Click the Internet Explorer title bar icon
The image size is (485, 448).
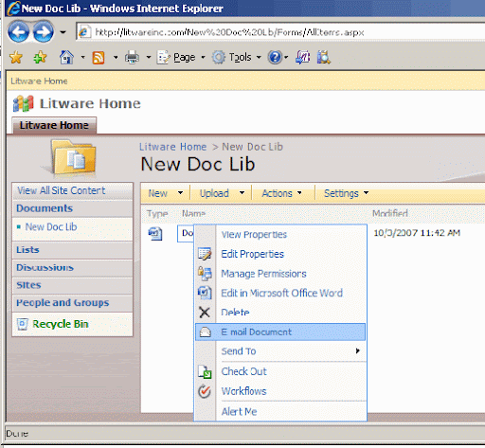(x=13, y=9)
